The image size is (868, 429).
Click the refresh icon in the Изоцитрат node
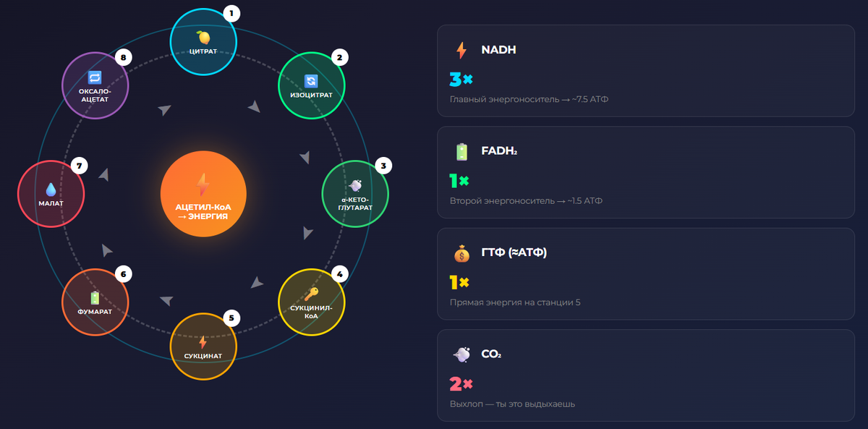[312, 80]
